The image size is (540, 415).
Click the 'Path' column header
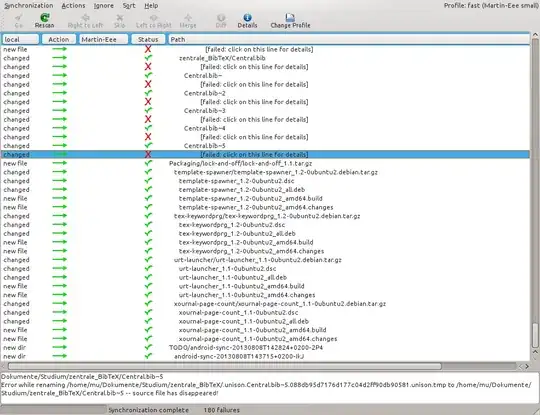click(x=349, y=39)
